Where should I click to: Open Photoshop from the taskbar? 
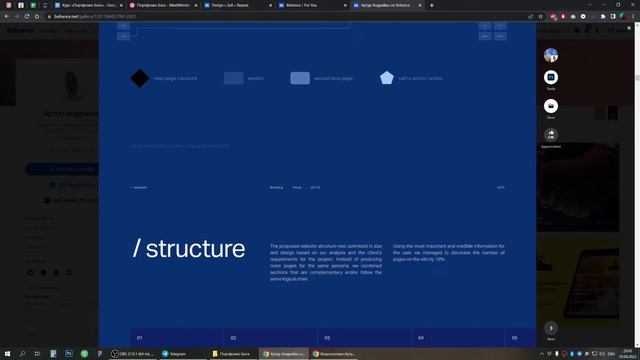click(x=69, y=354)
